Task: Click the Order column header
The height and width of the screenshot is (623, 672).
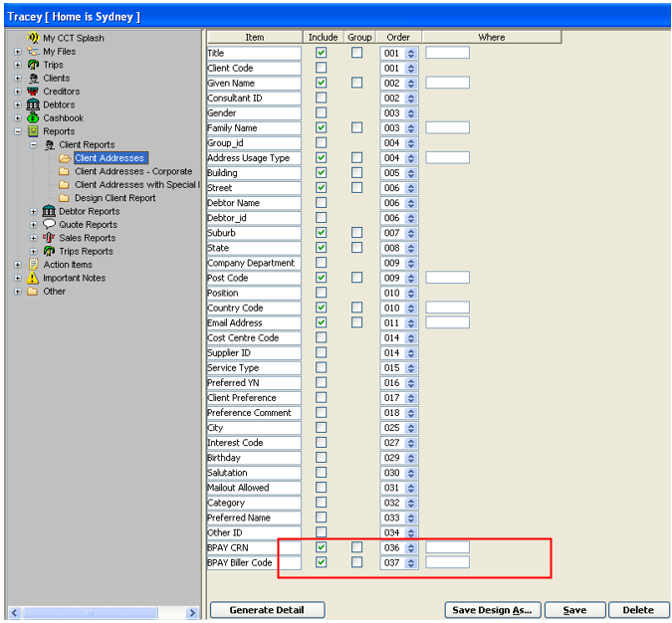Action: (x=398, y=37)
